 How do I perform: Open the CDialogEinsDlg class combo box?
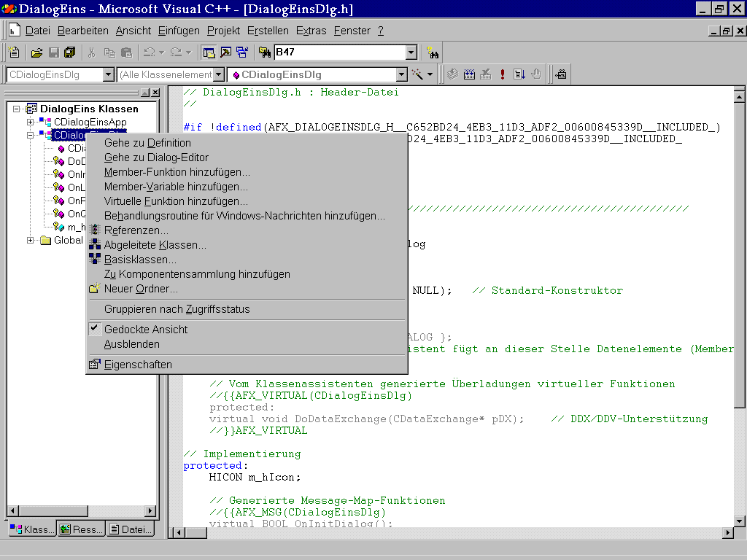pos(108,75)
